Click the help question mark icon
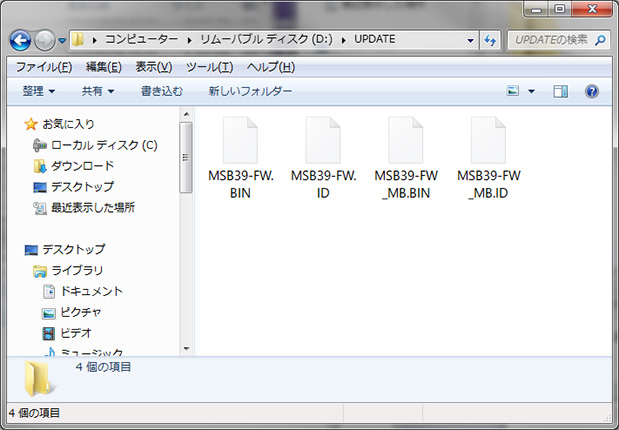 [591, 91]
